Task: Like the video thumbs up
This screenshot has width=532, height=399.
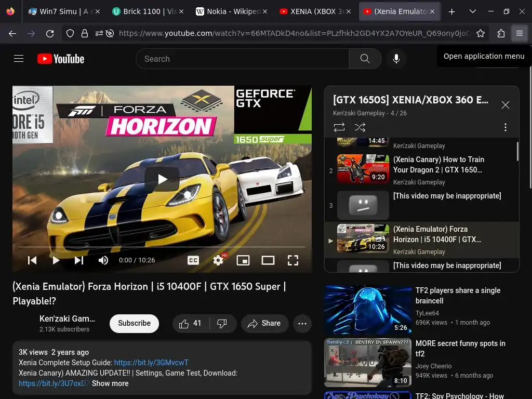Action: coord(190,323)
